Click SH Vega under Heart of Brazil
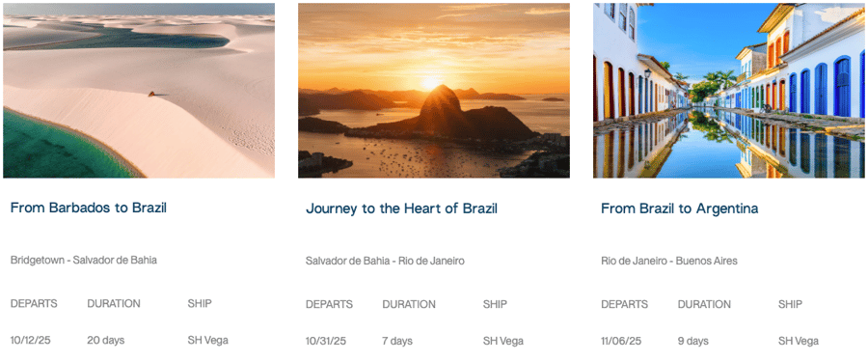The height and width of the screenshot is (361, 868). (503, 341)
